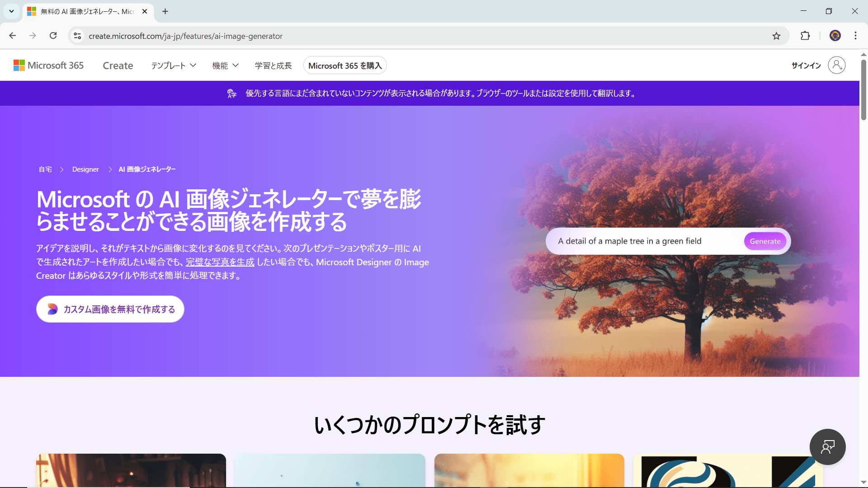Screen dimensions: 868x488
Task: Open the feedback chat icon button
Action: pyautogui.click(x=827, y=447)
